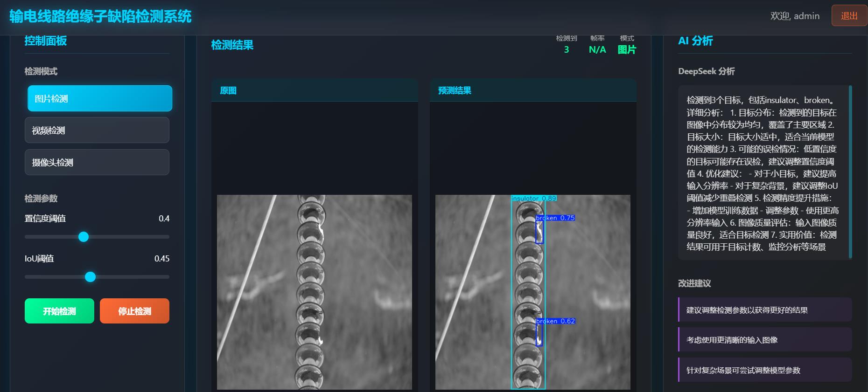The height and width of the screenshot is (392, 868).
Task: Choose 摄像头检测 mode
Action: [97, 162]
